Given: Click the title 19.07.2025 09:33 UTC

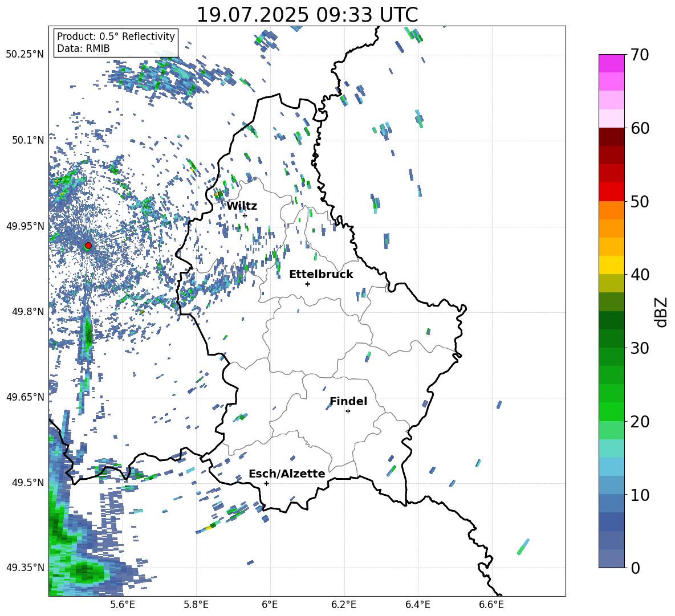Looking at the screenshot, I should (307, 15).
